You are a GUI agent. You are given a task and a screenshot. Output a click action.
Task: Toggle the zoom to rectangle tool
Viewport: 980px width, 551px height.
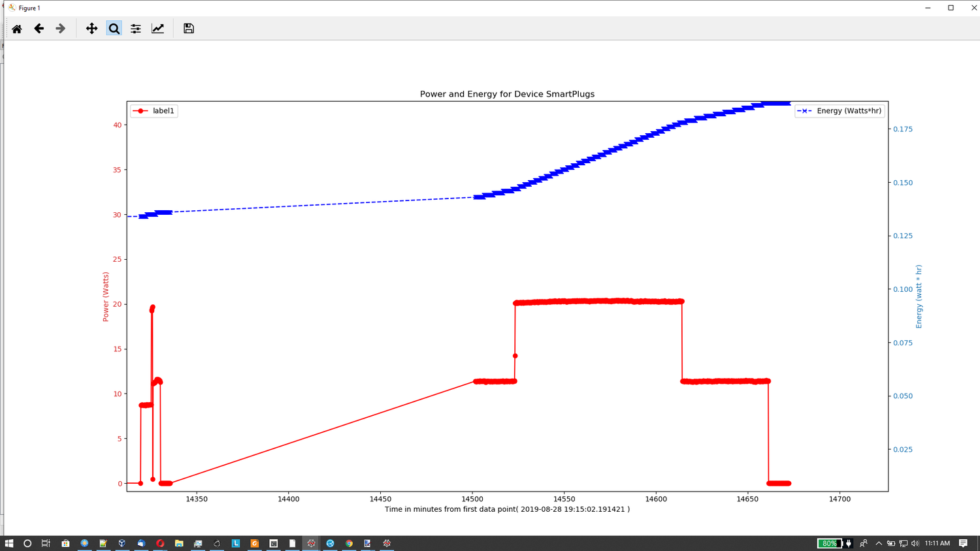click(114, 29)
